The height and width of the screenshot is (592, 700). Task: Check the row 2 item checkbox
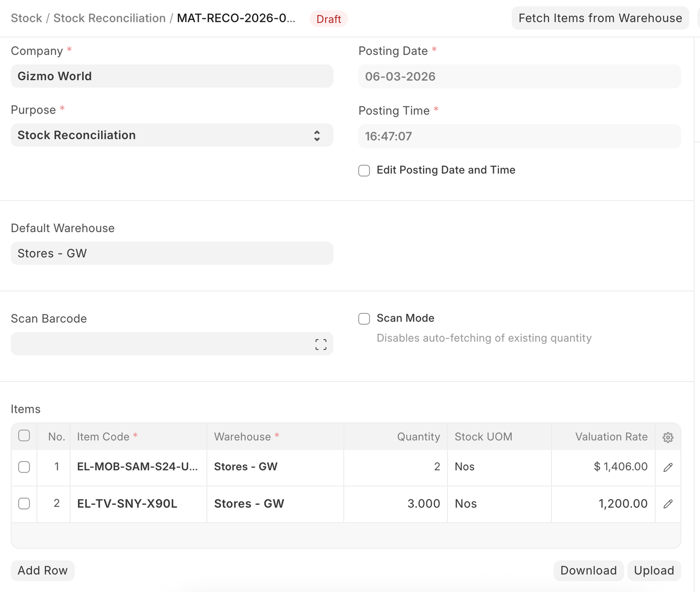tap(24, 504)
